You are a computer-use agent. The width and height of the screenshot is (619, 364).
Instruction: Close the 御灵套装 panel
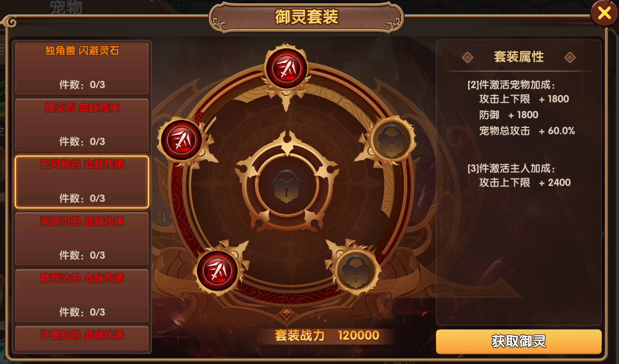tap(604, 13)
